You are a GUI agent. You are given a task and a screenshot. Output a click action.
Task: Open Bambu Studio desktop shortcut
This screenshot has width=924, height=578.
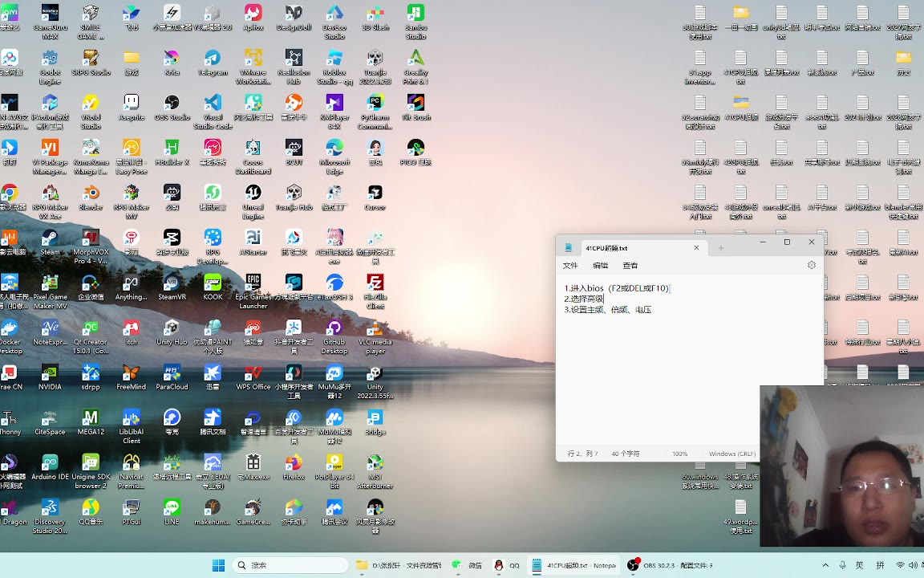coord(415,22)
